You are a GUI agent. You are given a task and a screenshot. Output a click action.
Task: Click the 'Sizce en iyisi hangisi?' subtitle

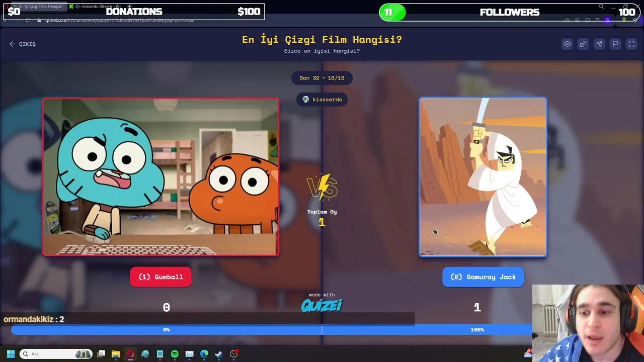(x=322, y=51)
